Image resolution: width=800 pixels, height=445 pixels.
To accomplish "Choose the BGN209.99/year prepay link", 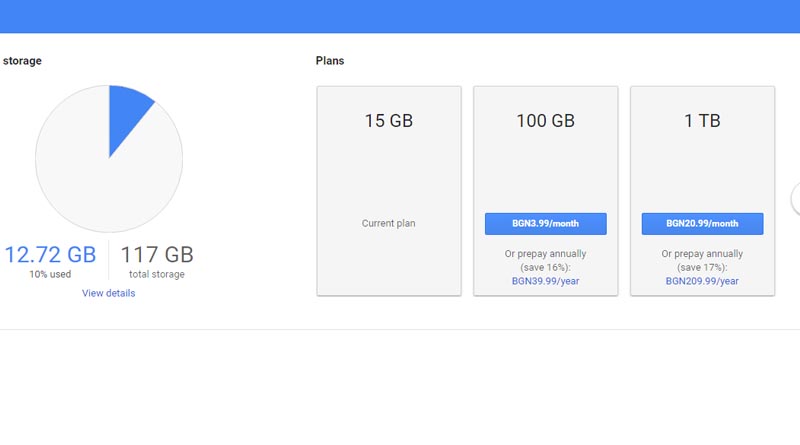I will click(702, 281).
